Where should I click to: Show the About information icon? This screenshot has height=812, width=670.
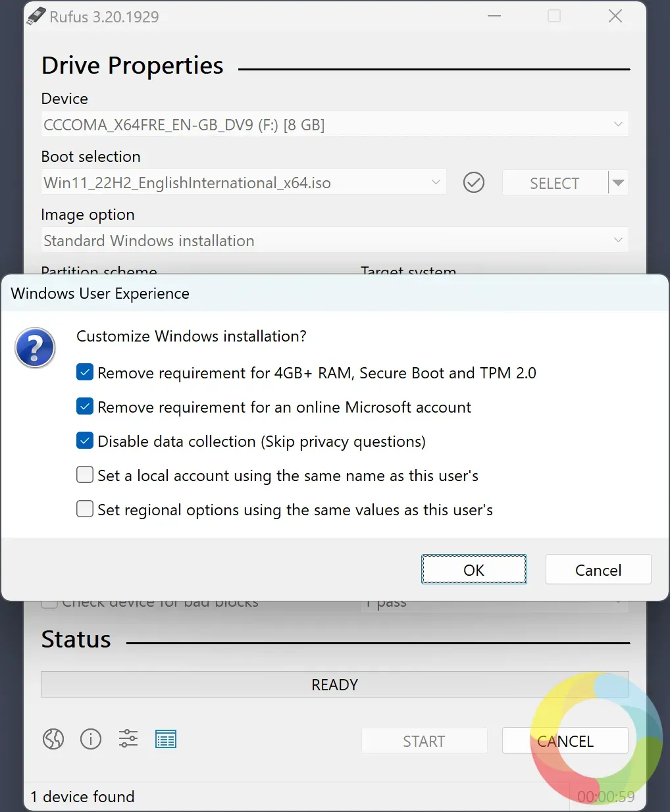pyautogui.click(x=91, y=739)
